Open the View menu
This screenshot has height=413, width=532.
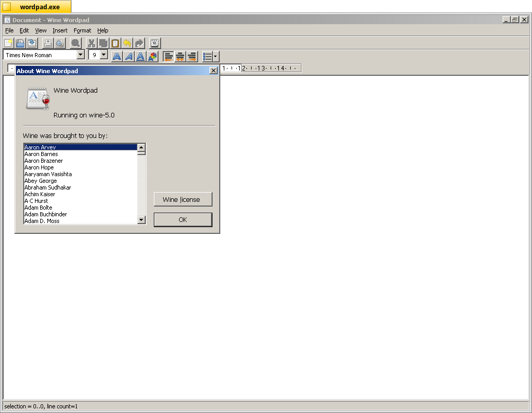(x=41, y=30)
